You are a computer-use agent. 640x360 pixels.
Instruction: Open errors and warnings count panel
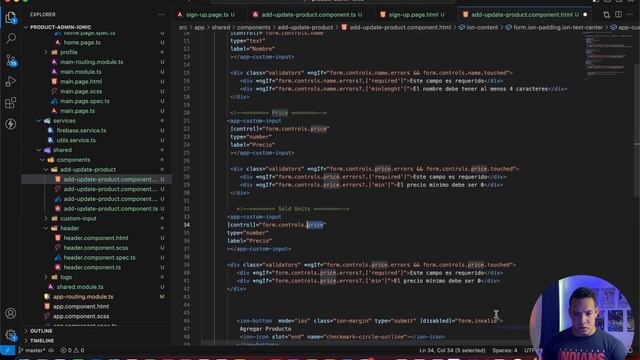(72, 350)
